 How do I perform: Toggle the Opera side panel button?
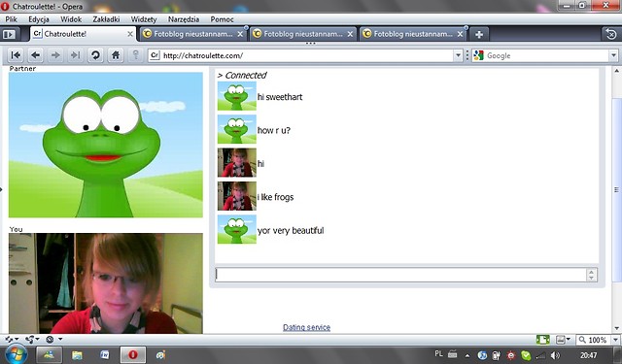[x=9, y=35]
